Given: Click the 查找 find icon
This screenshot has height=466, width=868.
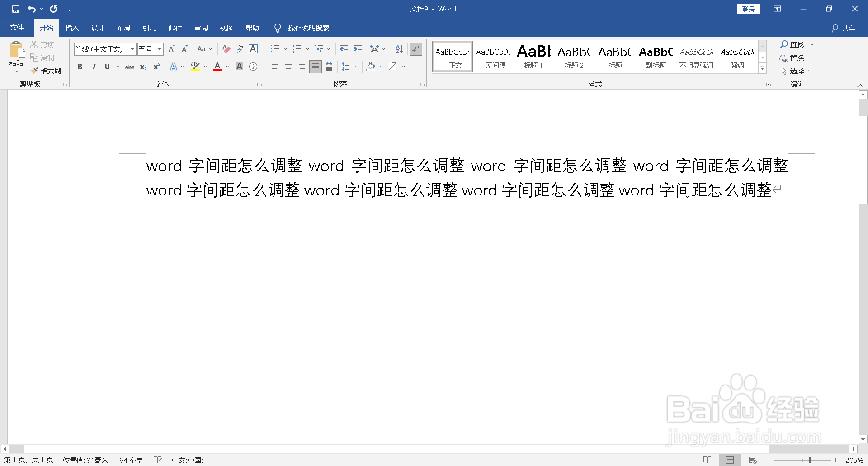Looking at the screenshot, I should [x=792, y=44].
